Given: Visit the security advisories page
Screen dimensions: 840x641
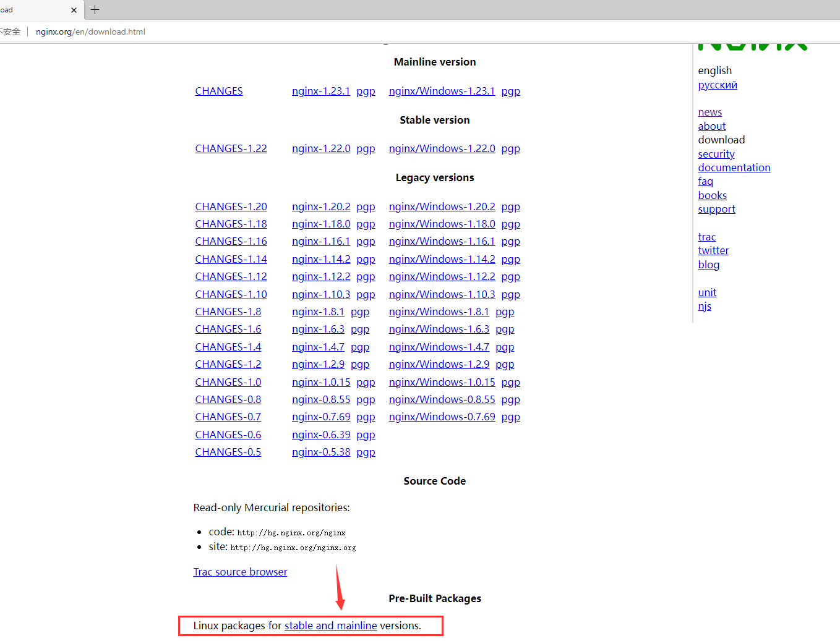Looking at the screenshot, I should (716, 153).
